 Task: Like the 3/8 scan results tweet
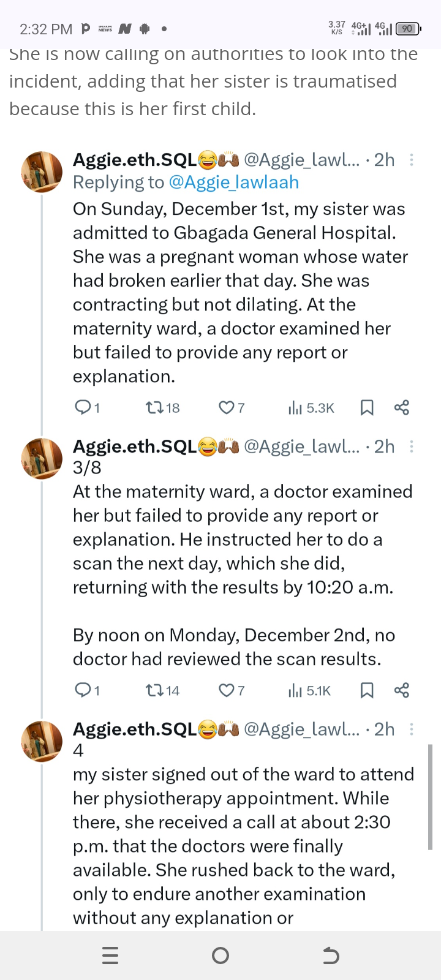(227, 690)
